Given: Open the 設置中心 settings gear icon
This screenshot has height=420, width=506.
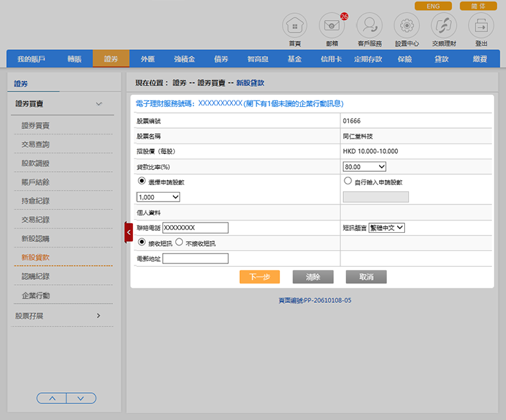Looking at the screenshot, I should point(407,26).
